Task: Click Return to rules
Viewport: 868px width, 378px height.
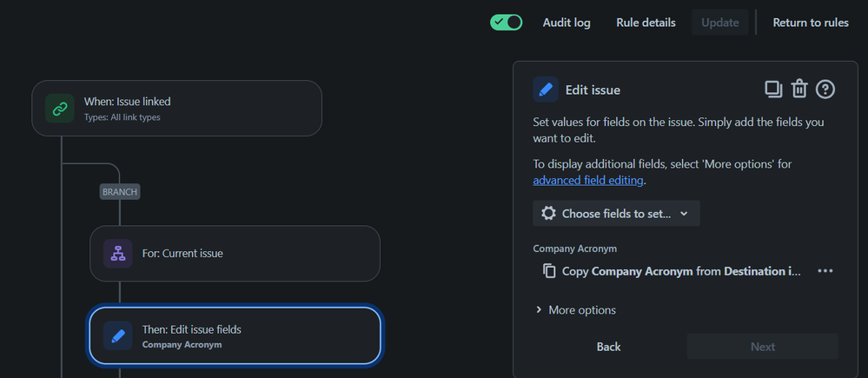Action: [811, 23]
